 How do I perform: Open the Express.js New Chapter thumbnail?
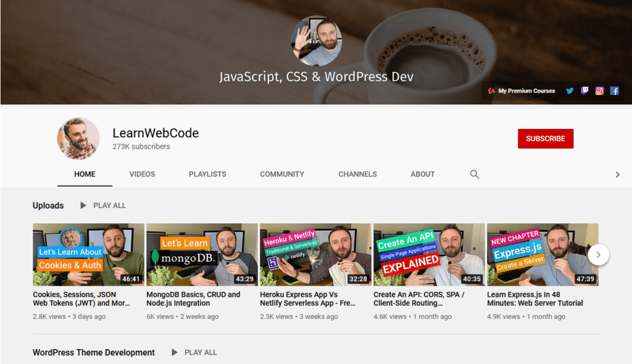543,255
